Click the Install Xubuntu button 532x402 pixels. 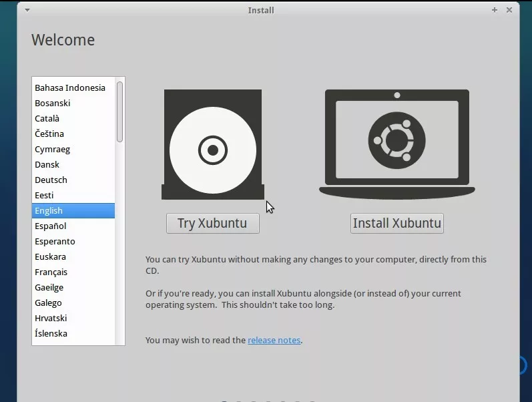397,224
